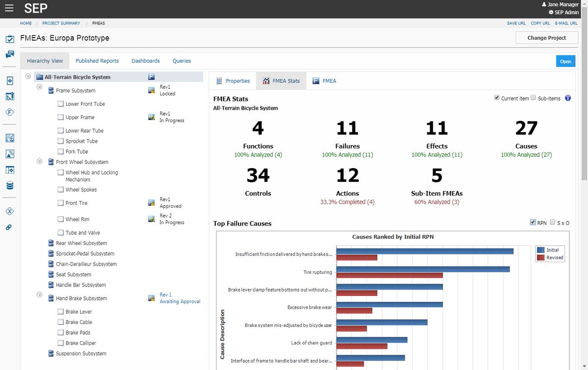The image size is (588, 370).
Task: Switch to the Dashboards tab
Action: coord(146,60)
